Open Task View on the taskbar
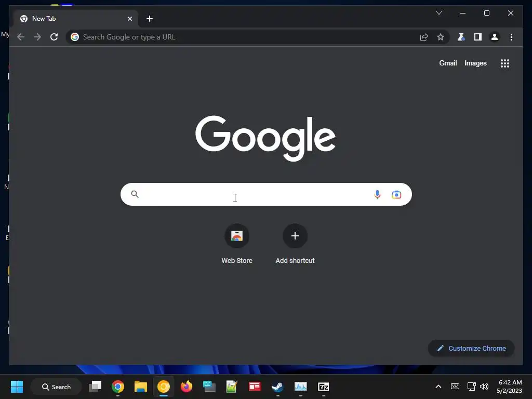 tap(95, 387)
